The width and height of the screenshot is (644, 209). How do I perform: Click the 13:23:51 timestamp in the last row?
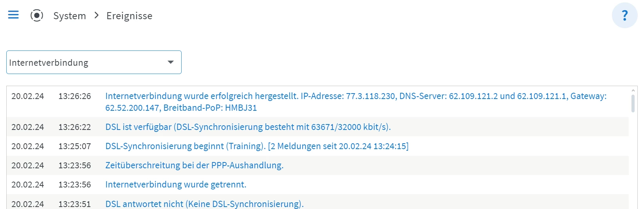point(74,204)
